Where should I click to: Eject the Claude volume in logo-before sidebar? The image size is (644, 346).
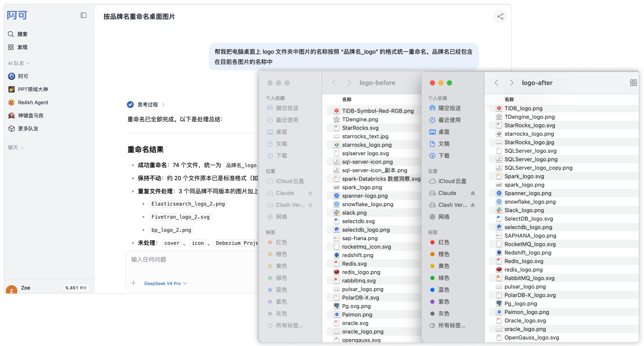coord(310,193)
